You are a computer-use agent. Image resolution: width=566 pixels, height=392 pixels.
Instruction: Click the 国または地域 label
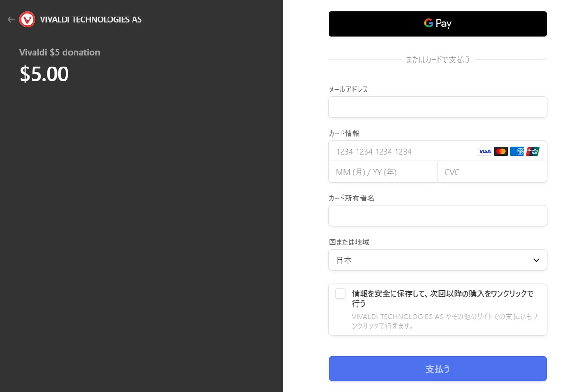coord(349,242)
